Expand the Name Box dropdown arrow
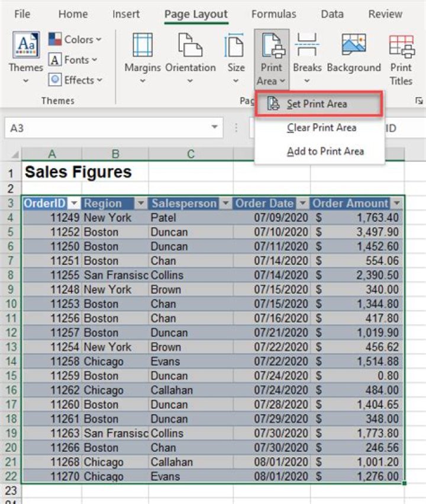Image resolution: width=426 pixels, height=504 pixels. pyautogui.click(x=214, y=128)
